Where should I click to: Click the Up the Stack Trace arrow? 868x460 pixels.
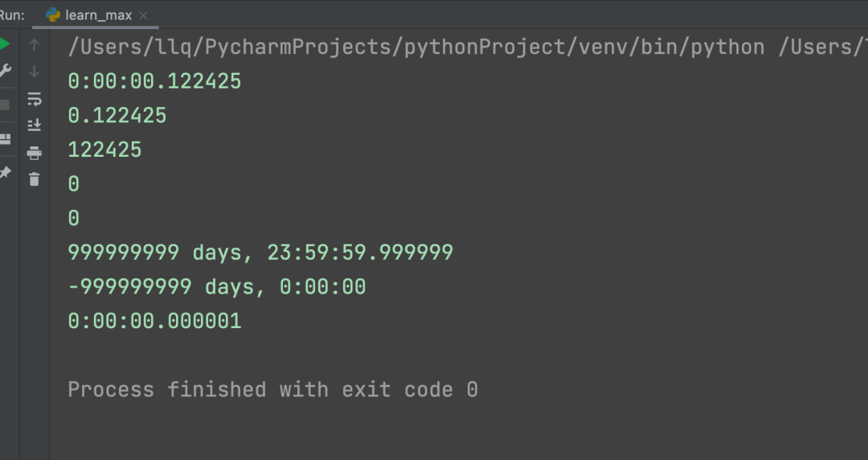[34, 45]
